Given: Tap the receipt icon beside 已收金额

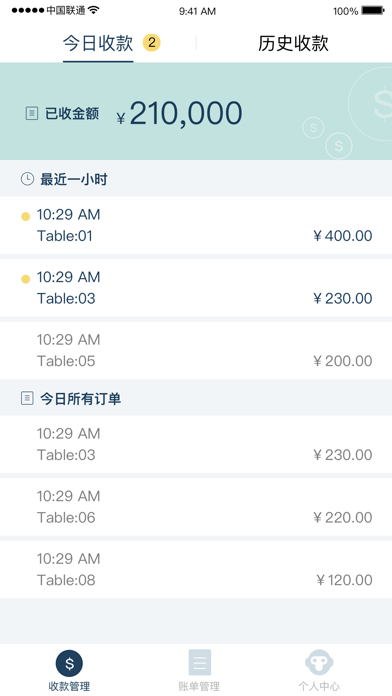Looking at the screenshot, I should click(32, 114).
